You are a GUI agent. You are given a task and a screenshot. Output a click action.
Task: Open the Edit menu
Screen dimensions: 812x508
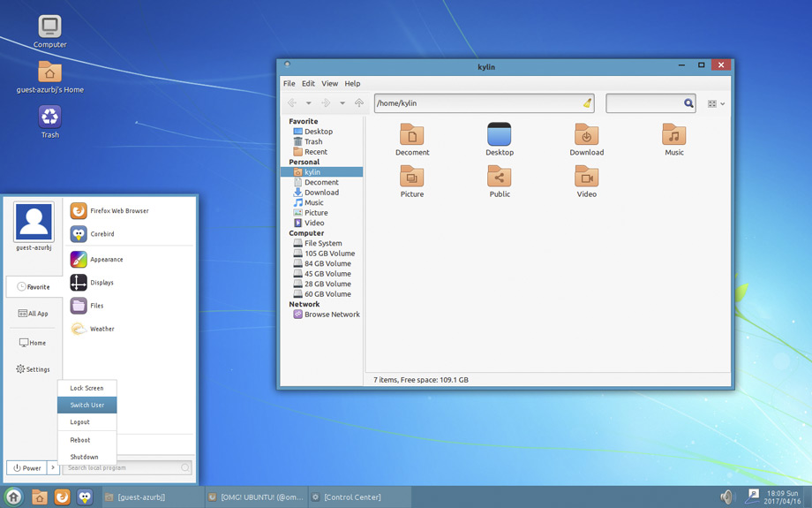308,83
